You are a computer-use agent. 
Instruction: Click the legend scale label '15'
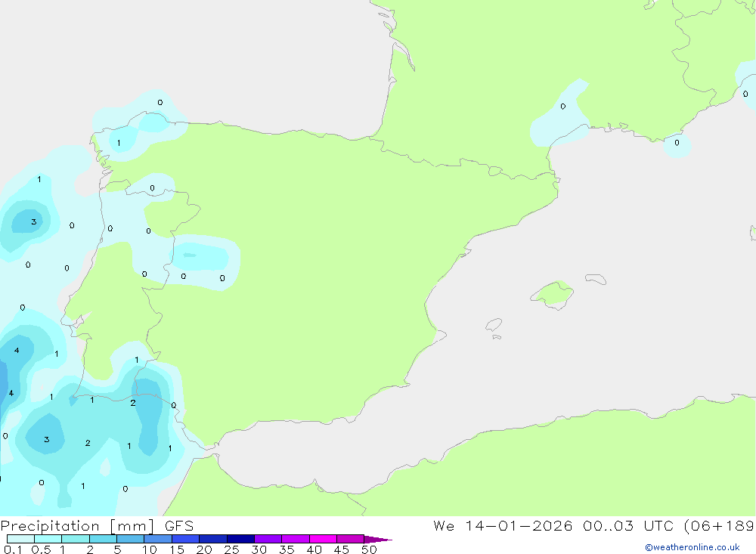click(x=177, y=549)
